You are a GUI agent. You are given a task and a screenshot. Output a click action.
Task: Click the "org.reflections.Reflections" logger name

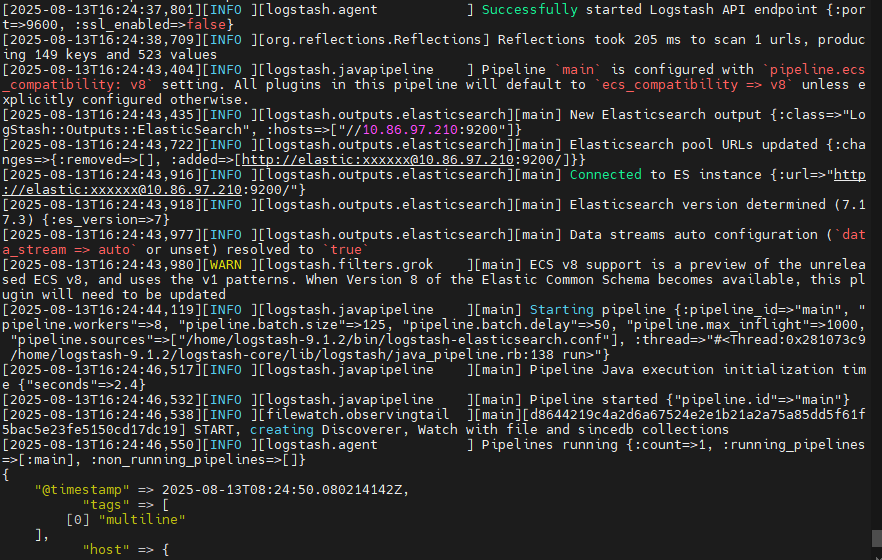click(x=374, y=40)
